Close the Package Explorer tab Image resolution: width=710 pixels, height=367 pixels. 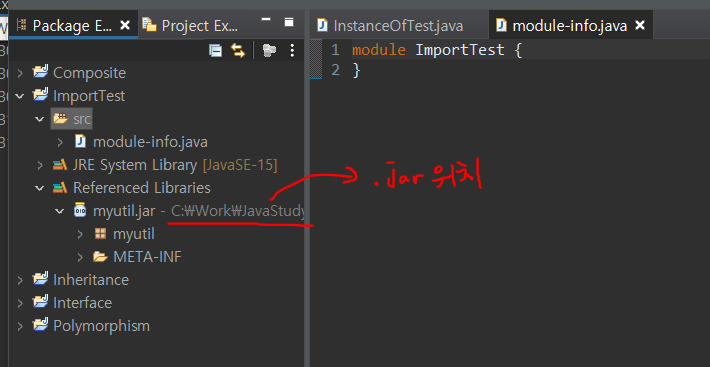click(125, 25)
